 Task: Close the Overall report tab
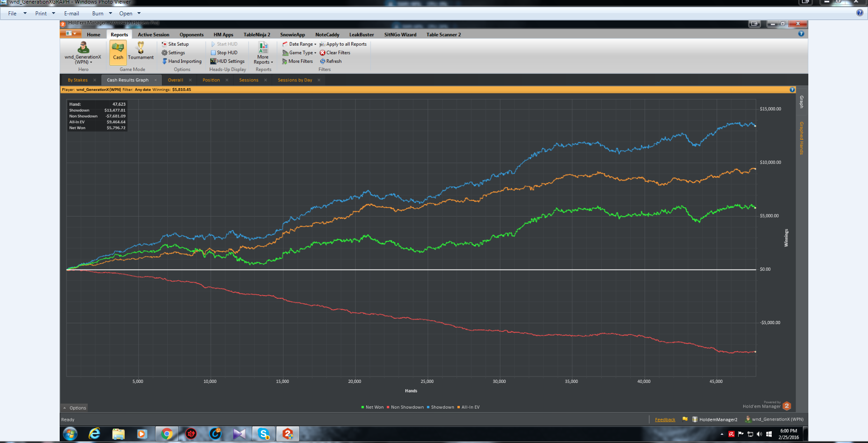click(x=190, y=80)
